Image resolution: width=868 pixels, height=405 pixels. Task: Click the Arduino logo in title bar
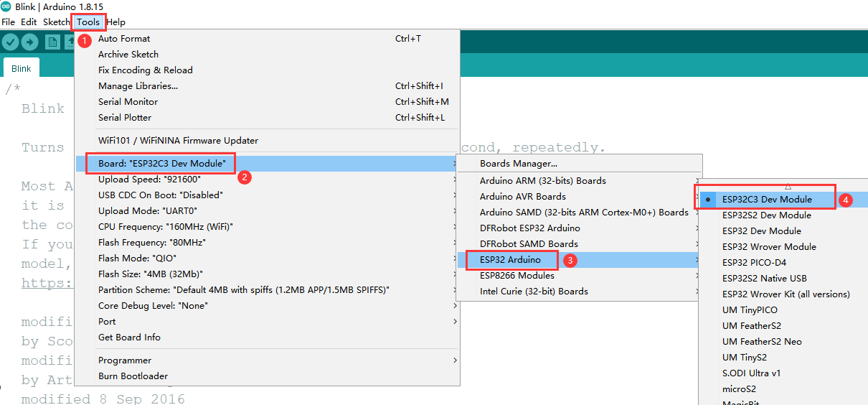click(7, 6)
